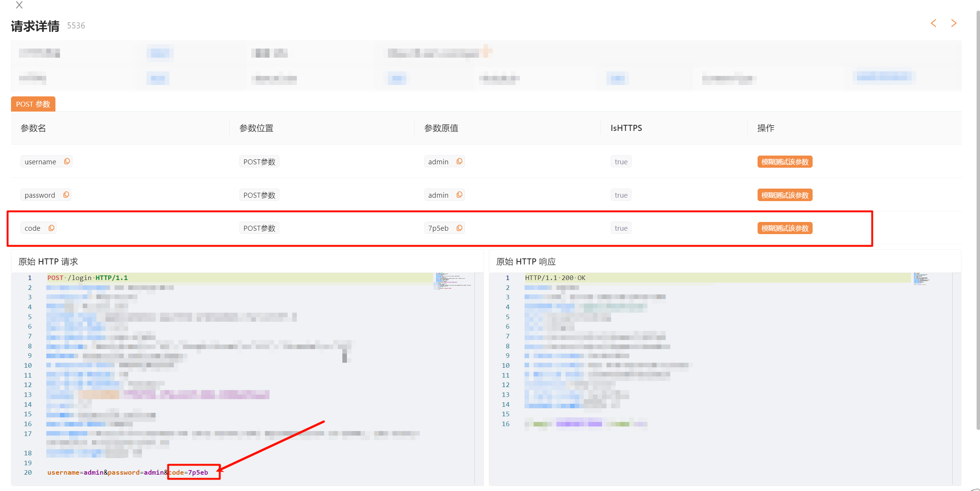Copy username's original value admin

[x=459, y=161]
